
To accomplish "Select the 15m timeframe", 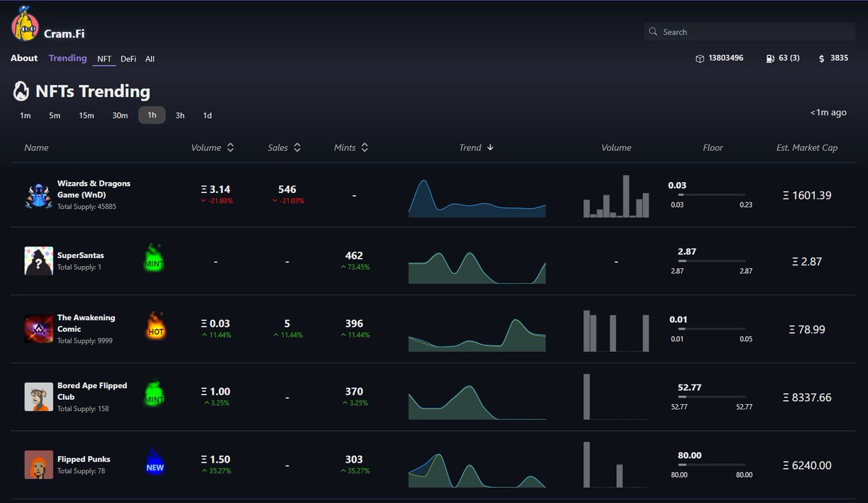I will pos(87,116).
